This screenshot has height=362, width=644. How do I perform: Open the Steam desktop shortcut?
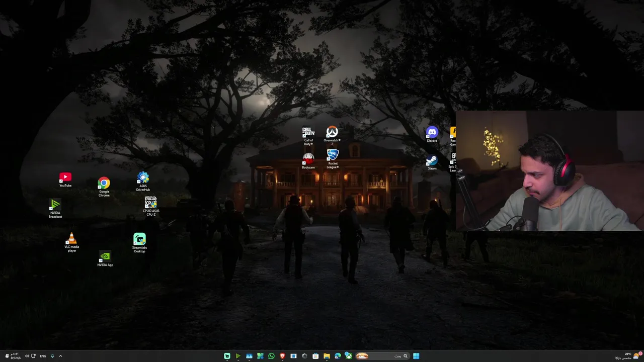(x=432, y=163)
